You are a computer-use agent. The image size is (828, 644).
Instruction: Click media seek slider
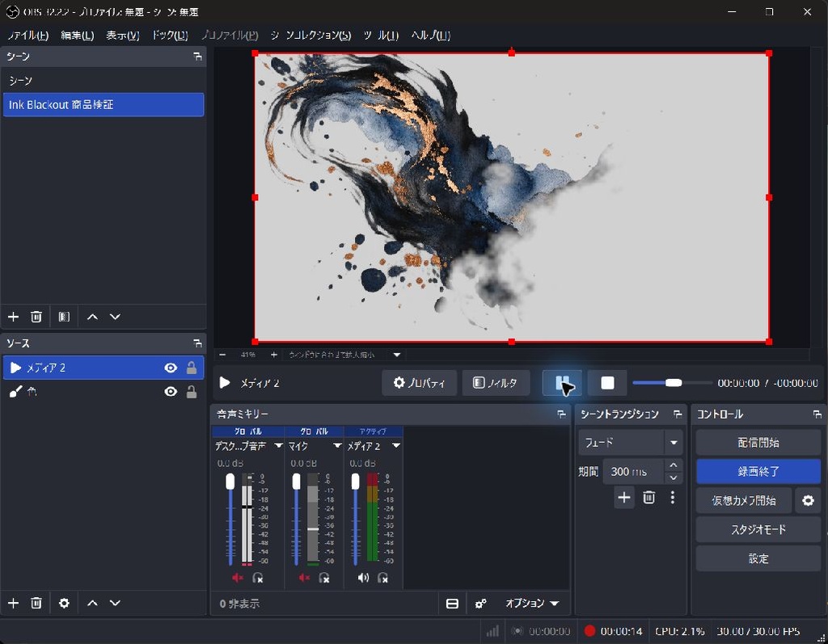672,383
